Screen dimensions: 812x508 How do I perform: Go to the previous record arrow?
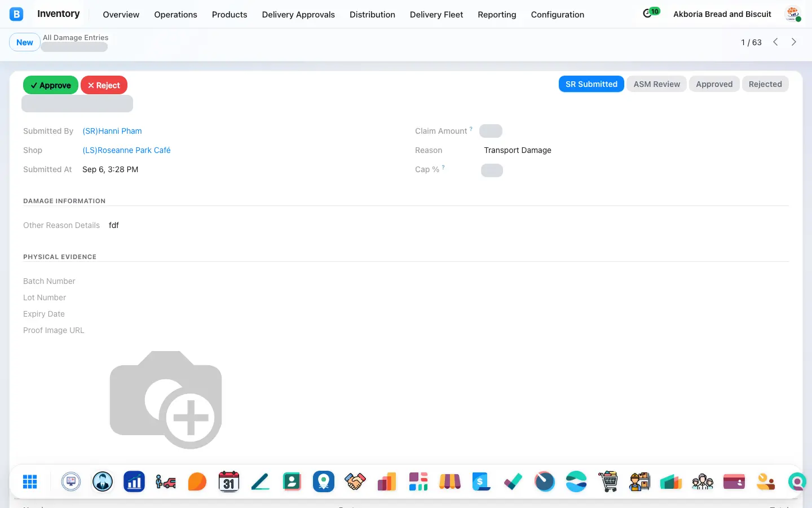tap(776, 42)
